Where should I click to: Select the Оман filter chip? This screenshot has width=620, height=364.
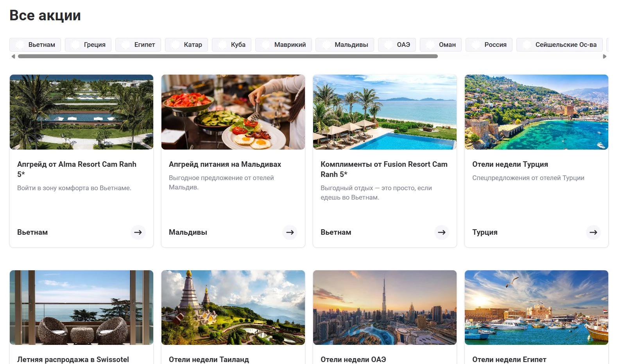click(x=441, y=45)
